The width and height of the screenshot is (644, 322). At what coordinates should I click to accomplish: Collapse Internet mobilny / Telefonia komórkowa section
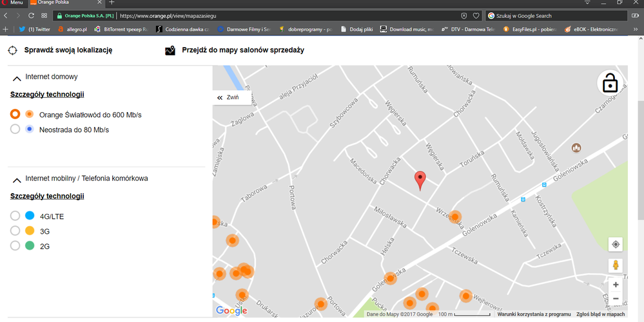17,179
